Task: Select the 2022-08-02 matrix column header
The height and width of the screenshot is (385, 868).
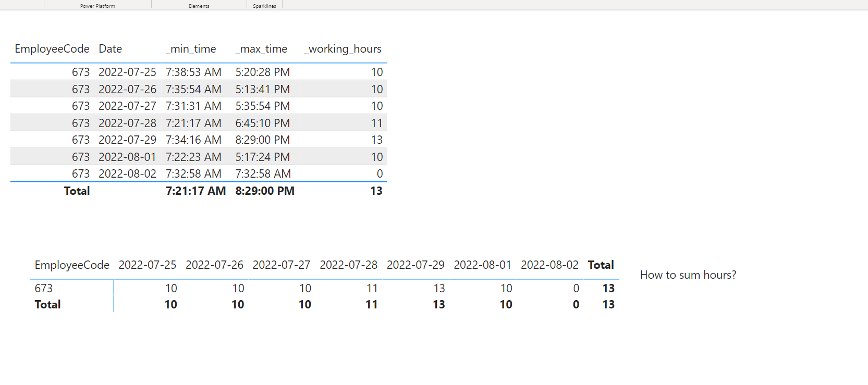Action: pos(549,265)
